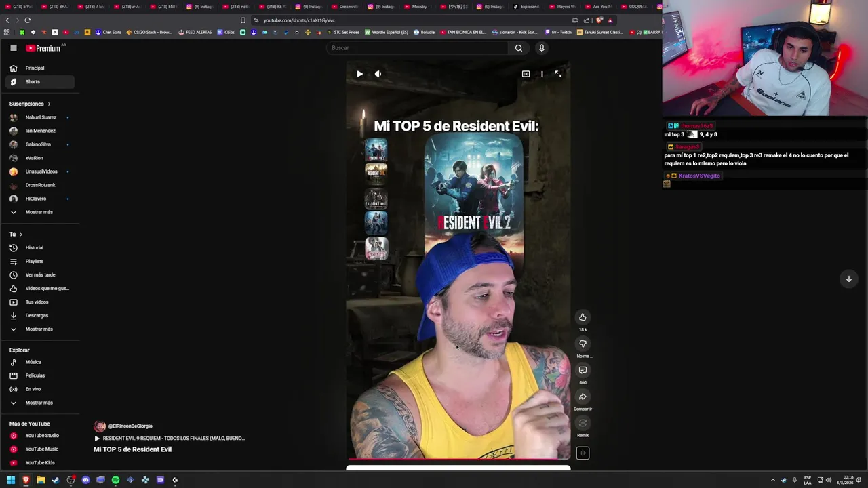This screenshot has height=488, width=868.
Task: Open YouTube Studio link
Action: click(x=40, y=436)
